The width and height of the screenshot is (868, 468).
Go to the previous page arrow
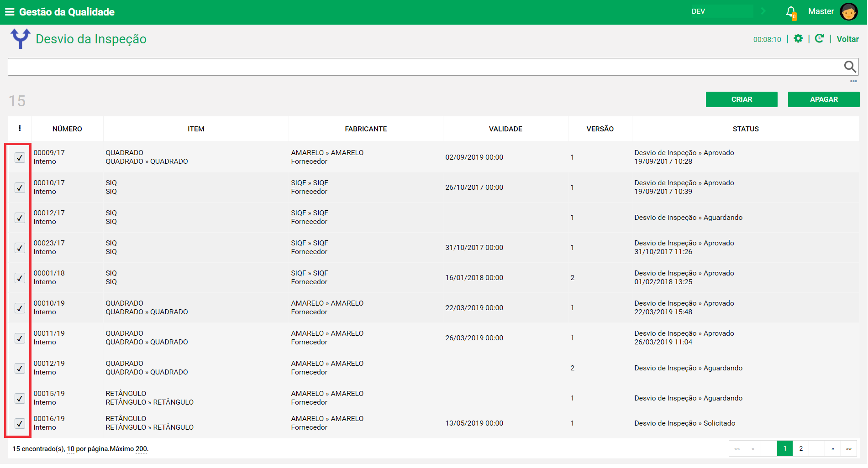tap(753, 448)
